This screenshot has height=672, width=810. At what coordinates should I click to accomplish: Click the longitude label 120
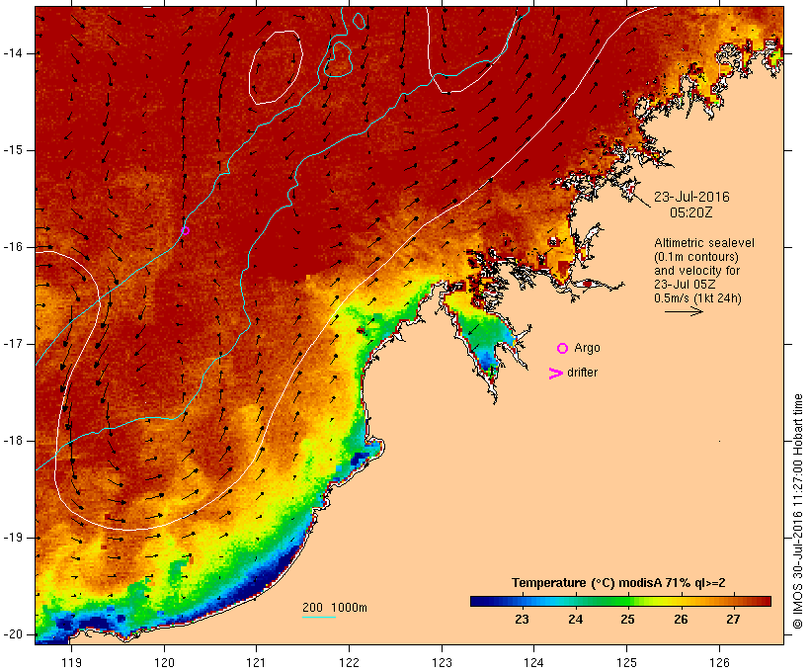coord(164,663)
